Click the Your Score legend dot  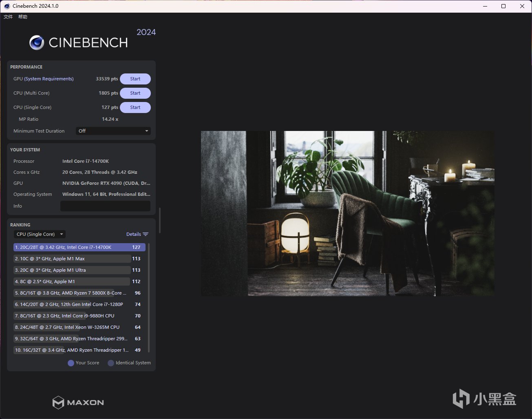[x=71, y=363]
